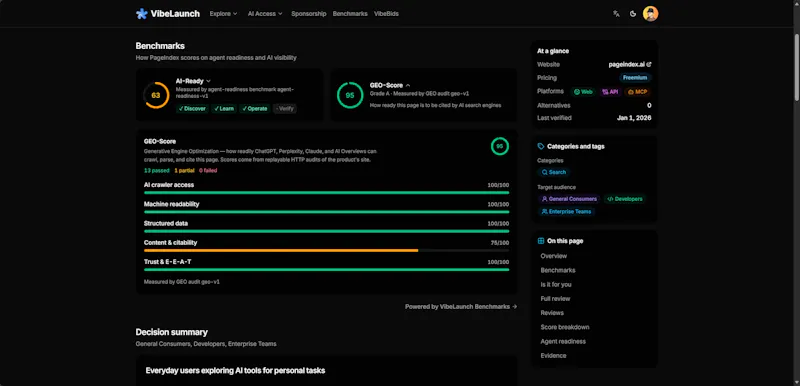Screen dimensions: 800x386
Task: Click the AI-Ready 63 score ring
Action: pyautogui.click(x=156, y=95)
